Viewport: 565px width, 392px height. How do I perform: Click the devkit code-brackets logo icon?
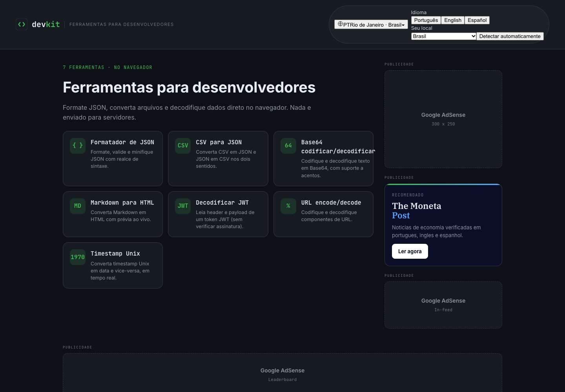pos(22,24)
